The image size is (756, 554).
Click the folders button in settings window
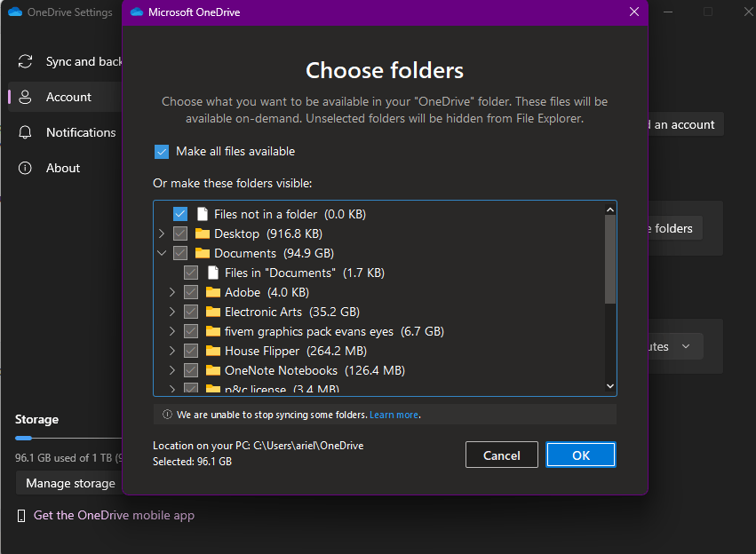click(x=675, y=228)
